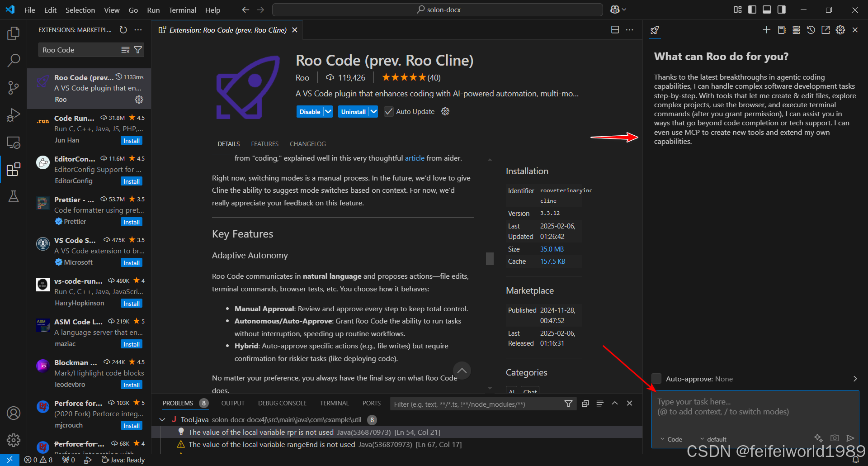
Task: Open Manage gear at bottom of activity bar
Action: click(x=14, y=440)
